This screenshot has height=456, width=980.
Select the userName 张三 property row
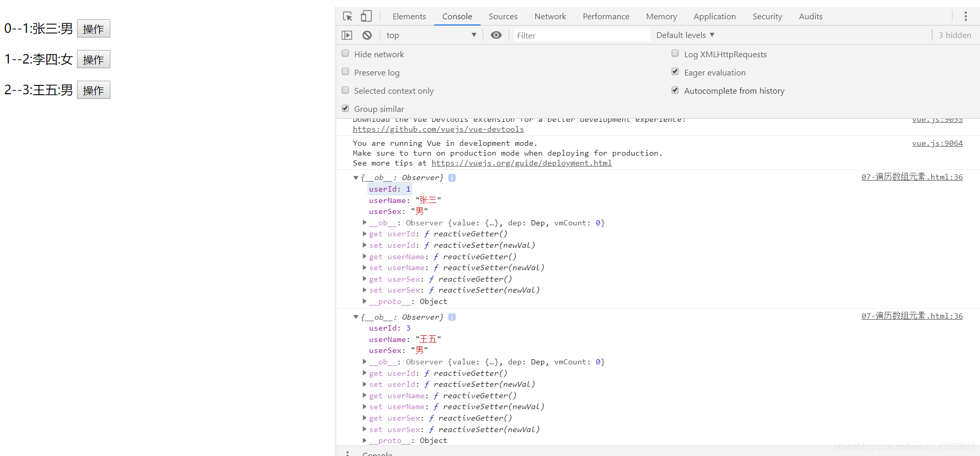(x=405, y=200)
